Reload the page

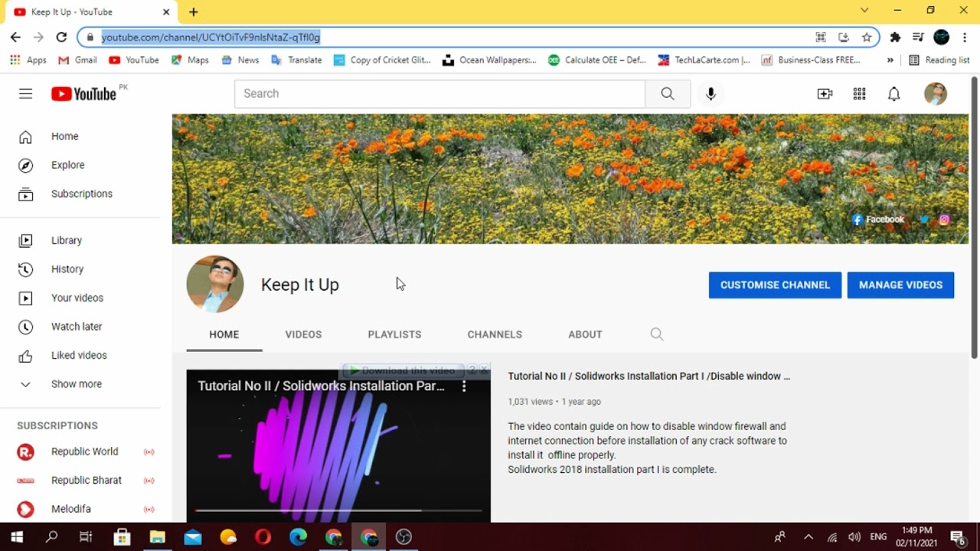tap(61, 37)
